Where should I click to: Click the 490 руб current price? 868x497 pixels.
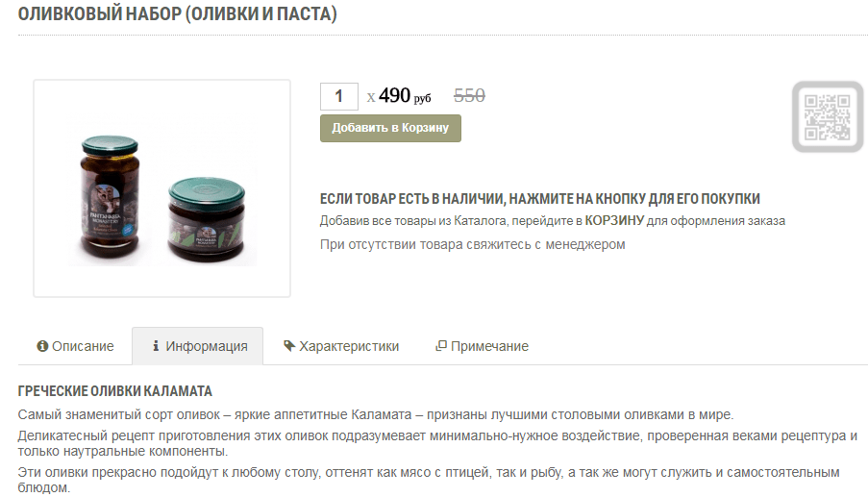(x=404, y=96)
